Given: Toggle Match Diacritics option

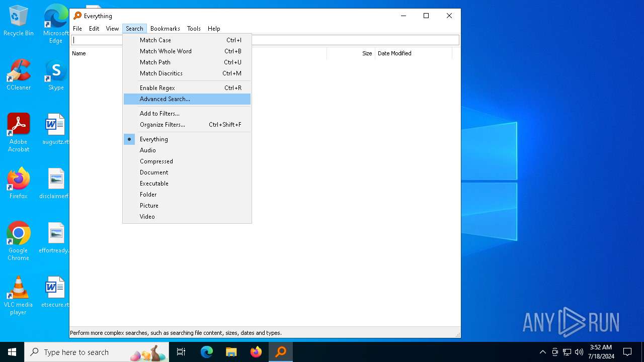Looking at the screenshot, I should coord(187,73).
